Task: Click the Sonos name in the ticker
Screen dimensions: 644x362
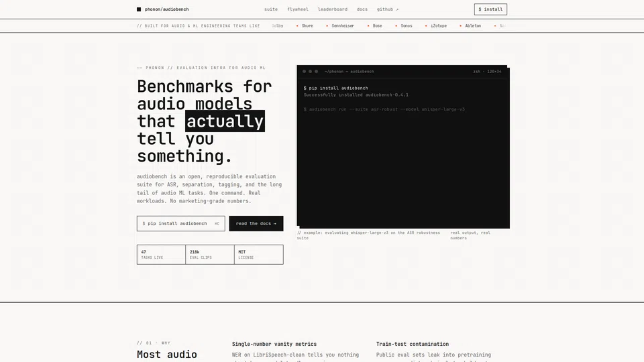Action: (407, 26)
